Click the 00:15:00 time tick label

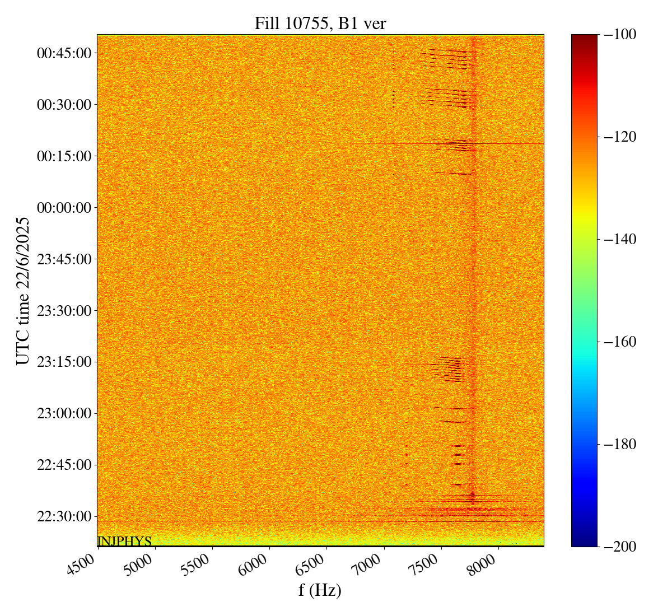64,156
